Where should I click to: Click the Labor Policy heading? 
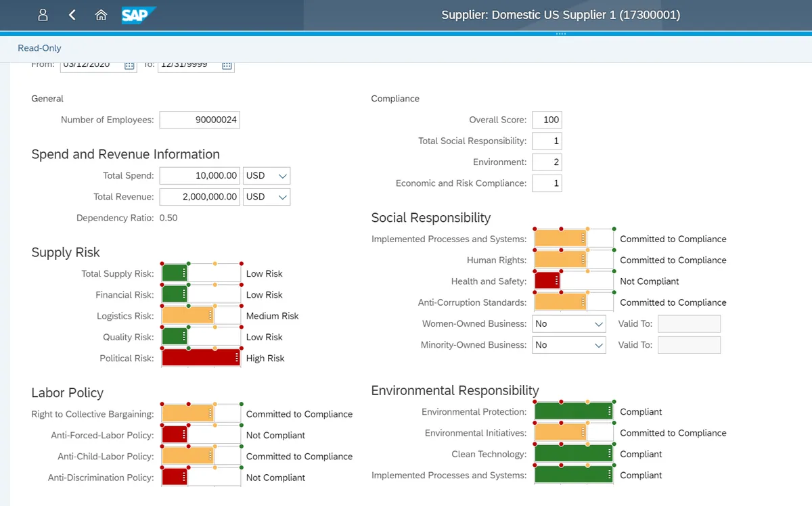coord(68,393)
